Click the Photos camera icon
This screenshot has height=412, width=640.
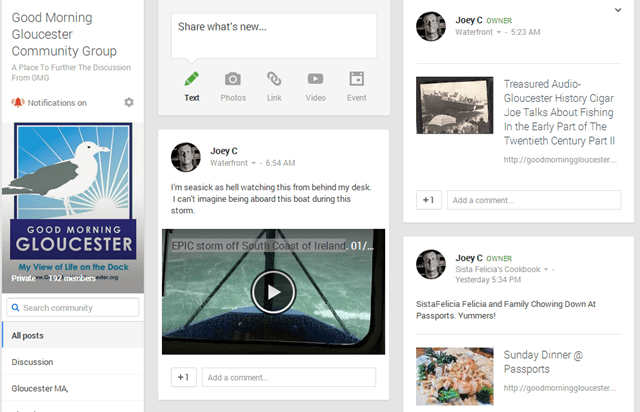tap(233, 79)
